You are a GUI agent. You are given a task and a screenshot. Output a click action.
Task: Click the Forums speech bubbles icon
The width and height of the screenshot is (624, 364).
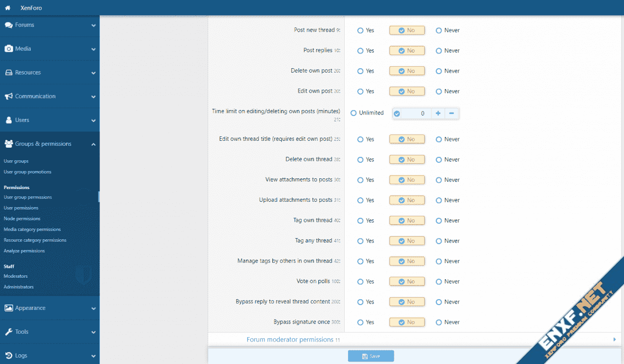(8, 25)
